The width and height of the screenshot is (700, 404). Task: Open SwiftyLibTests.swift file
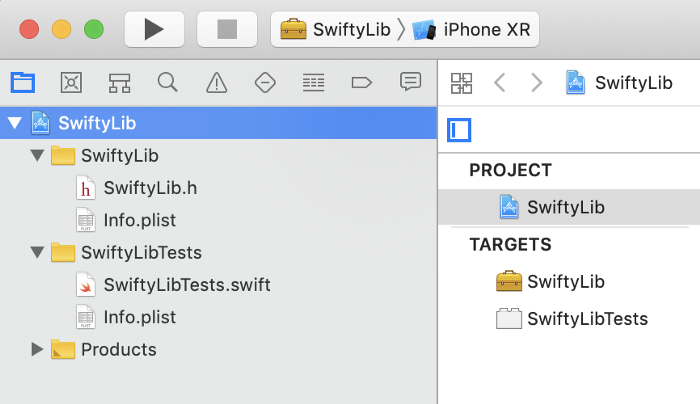(x=186, y=285)
